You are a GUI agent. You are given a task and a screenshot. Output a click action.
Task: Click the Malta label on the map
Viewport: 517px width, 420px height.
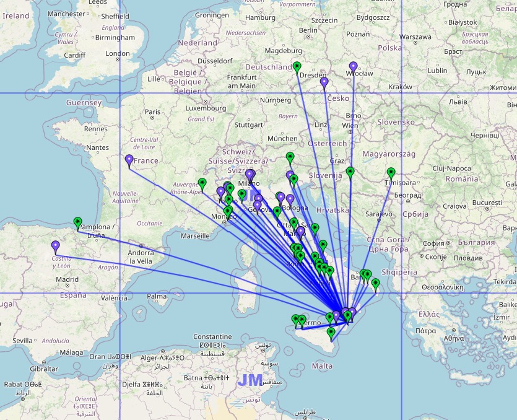point(322,366)
